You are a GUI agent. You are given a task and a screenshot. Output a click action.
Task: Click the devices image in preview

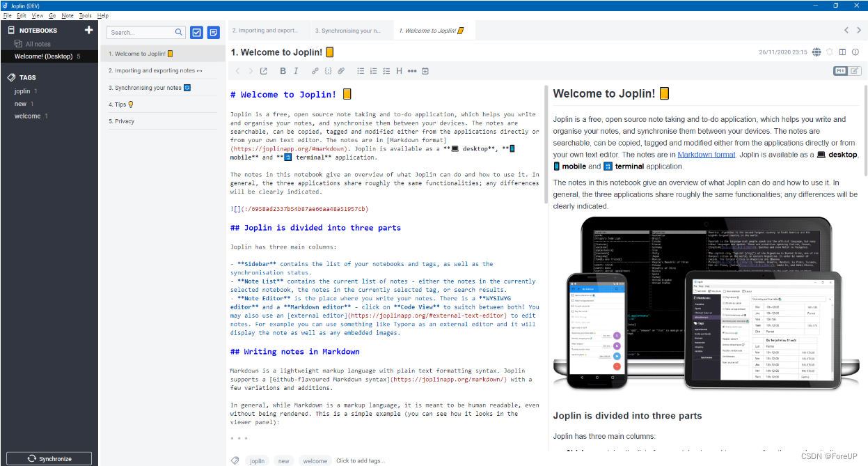tap(707, 304)
